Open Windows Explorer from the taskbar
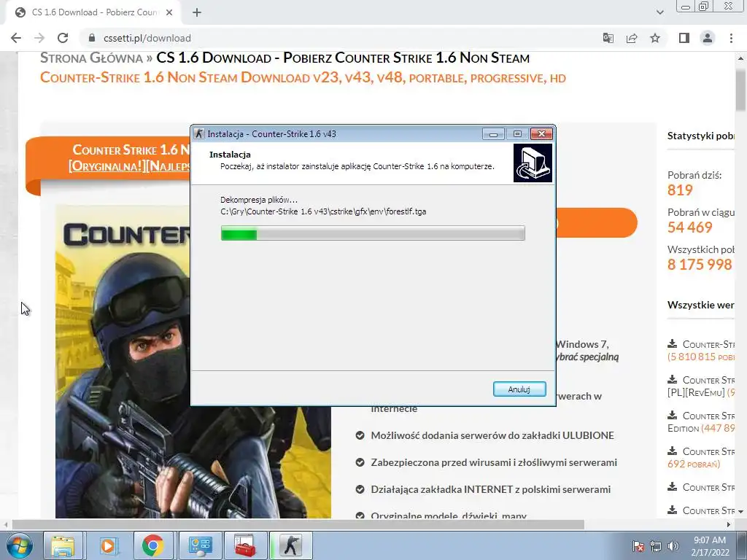The image size is (747, 560). click(x=63, y=545)
